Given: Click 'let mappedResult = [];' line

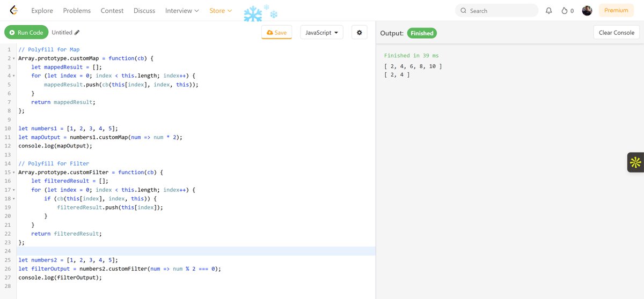Looking at the screenshot, I should (x=67, y=67).
